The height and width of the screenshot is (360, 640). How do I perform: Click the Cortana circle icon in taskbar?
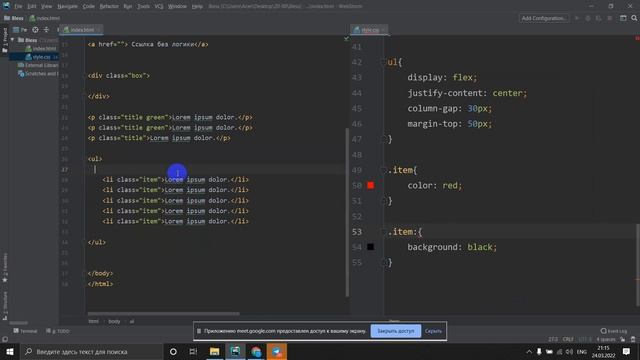coord(173,351)
